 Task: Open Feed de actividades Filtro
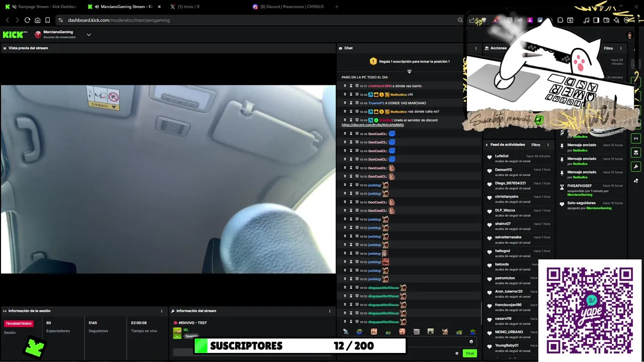coord(536,145)
